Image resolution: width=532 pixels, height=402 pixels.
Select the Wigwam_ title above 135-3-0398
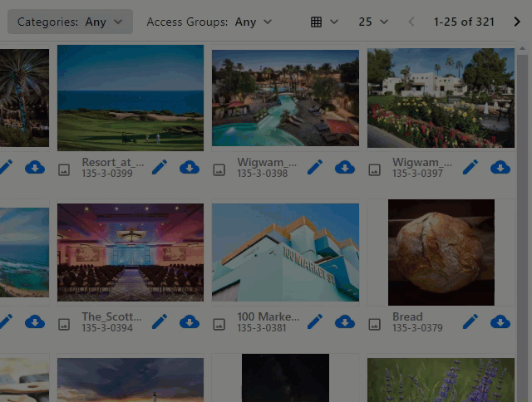click(267, 162)
